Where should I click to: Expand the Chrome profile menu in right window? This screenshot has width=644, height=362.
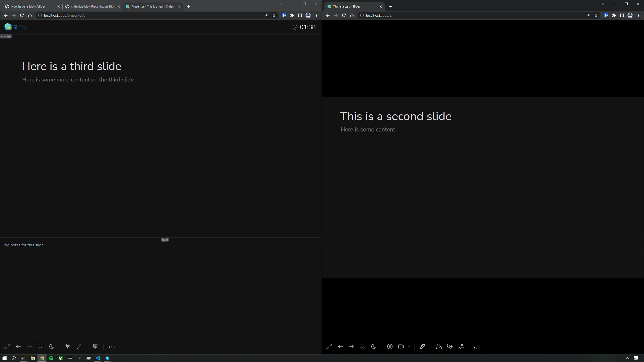click(x=630, y=15)
